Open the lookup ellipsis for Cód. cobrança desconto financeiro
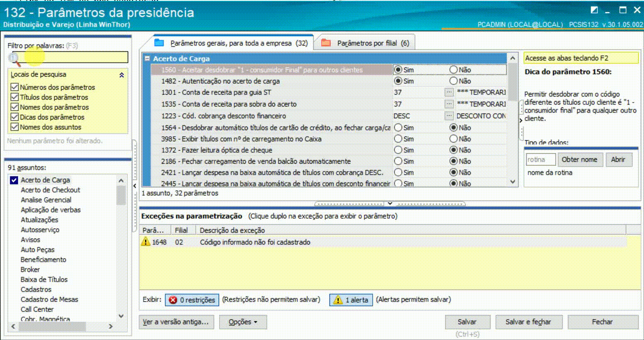644x340 pixels. coord(449,116)
